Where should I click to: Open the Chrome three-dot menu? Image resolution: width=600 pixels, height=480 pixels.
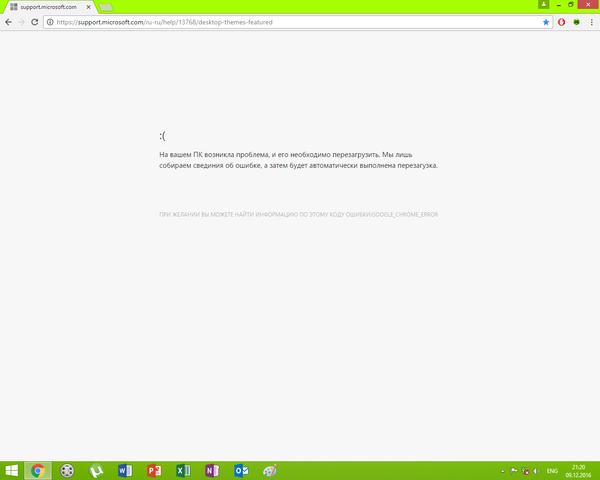click(x=591, y=21)
